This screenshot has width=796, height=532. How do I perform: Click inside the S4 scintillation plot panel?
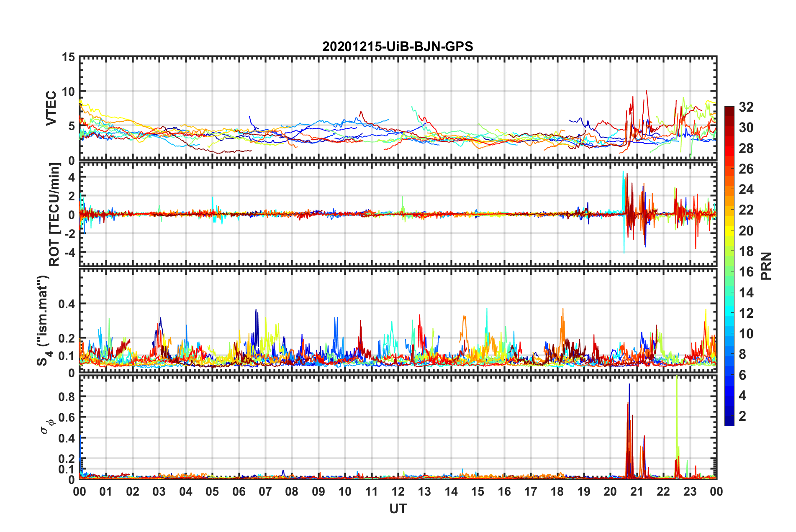pos(398,320)
